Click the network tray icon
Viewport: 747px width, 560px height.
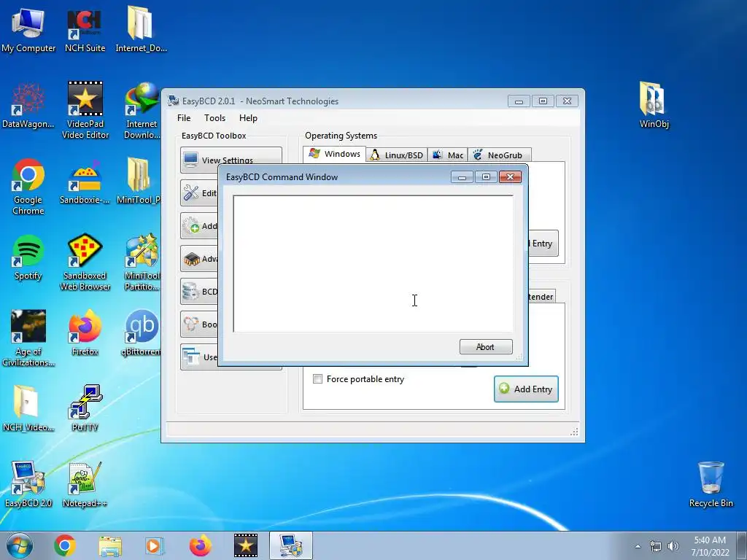[656, 546]
